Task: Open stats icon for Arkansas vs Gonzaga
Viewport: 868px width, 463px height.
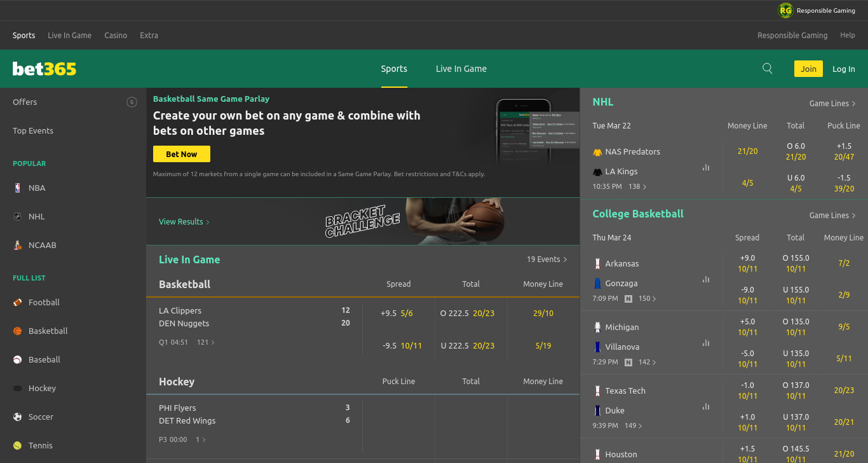Action: 706,279
